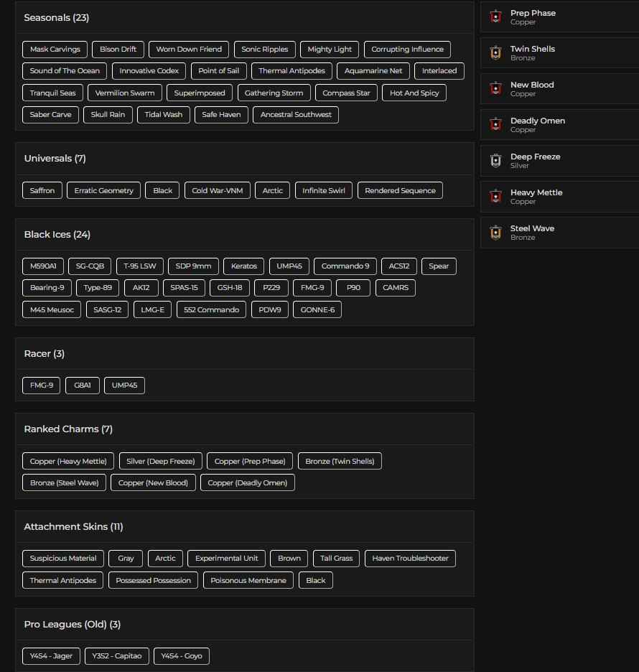
Task: Select the GONNE-6 tag
Action: [317, 309]
